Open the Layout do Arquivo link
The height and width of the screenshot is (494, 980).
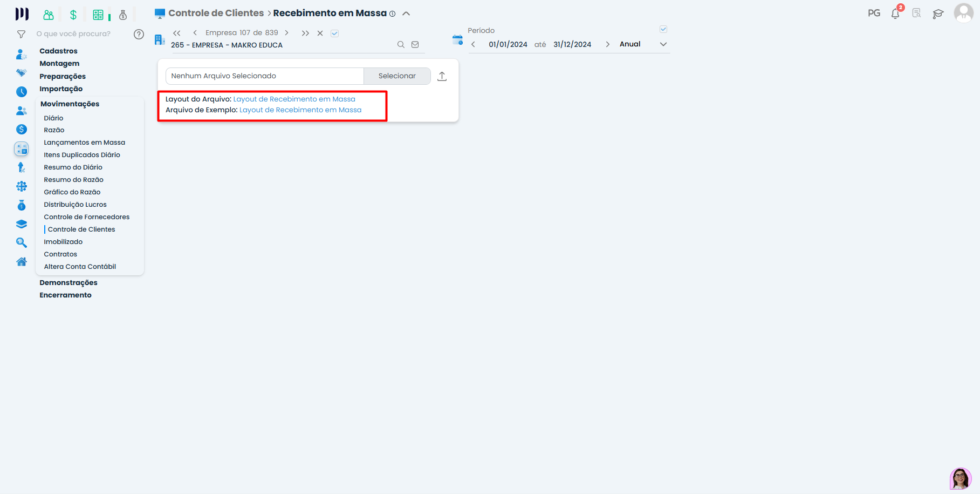(294, 99)
